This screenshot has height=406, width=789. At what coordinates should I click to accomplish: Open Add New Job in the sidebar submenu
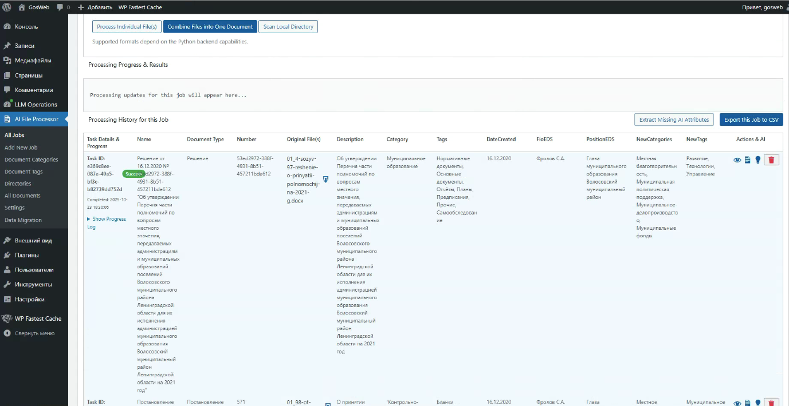point(20,146)
